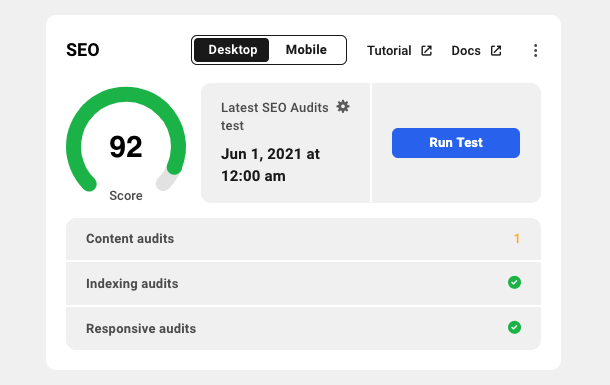Click the Latest SEO Audits test label

(275, 116)
